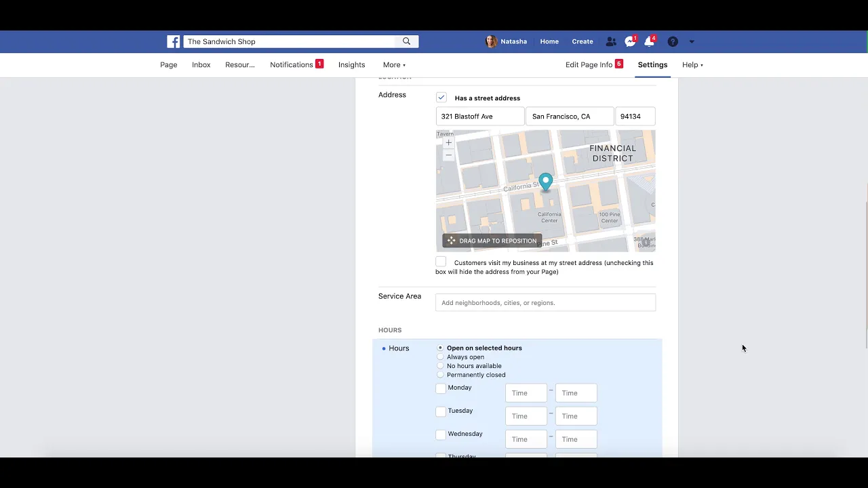This screenshot has width=868, height=488.
Task: Click the map location pin marker
Action: [x=546, y=182]
